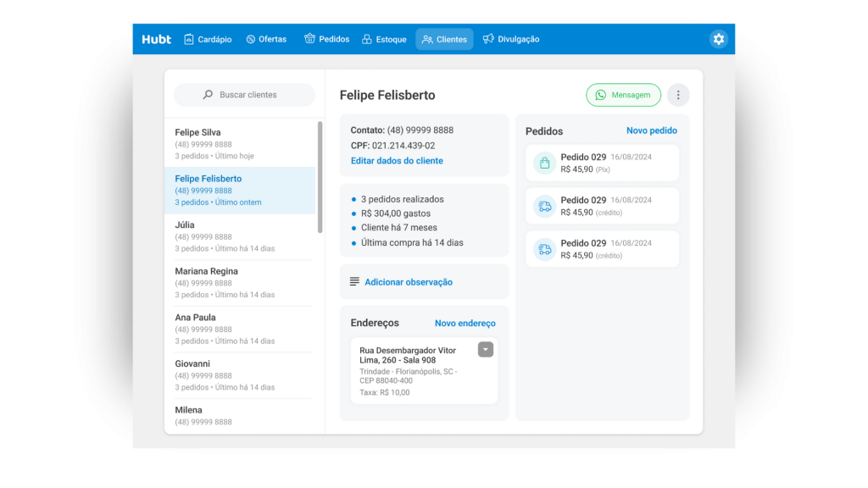
Task: Click the three-dot more options button
Action: (x=678, y=95)
